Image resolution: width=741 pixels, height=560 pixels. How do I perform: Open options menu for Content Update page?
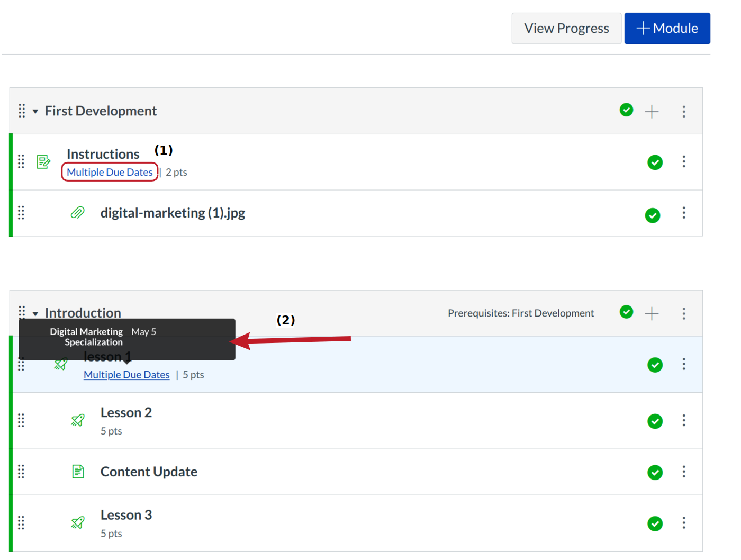(683, 472)
